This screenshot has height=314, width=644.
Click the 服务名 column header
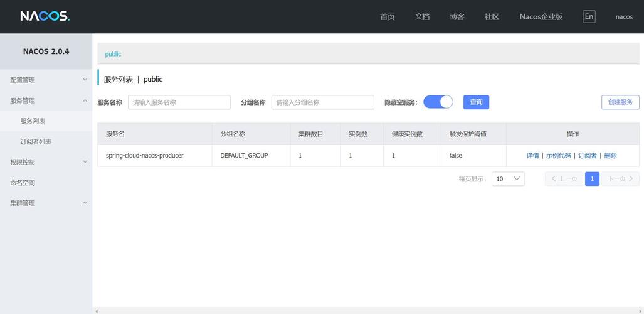[x=155, y=134]
